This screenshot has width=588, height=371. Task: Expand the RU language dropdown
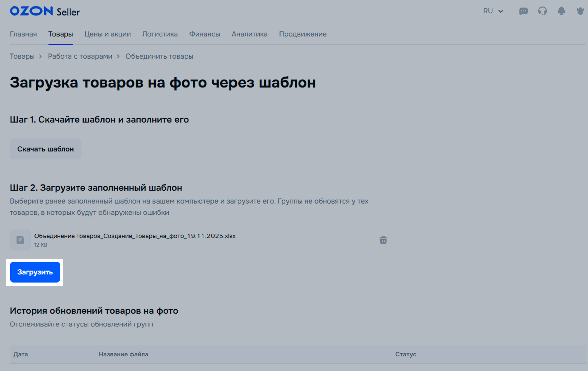(493, 11)
